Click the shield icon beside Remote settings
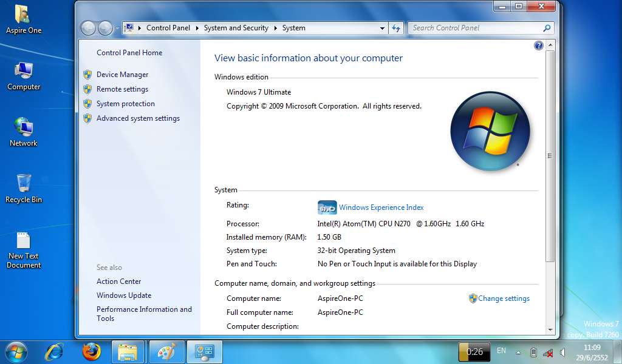622x364 pixels. tap(87, 89)
